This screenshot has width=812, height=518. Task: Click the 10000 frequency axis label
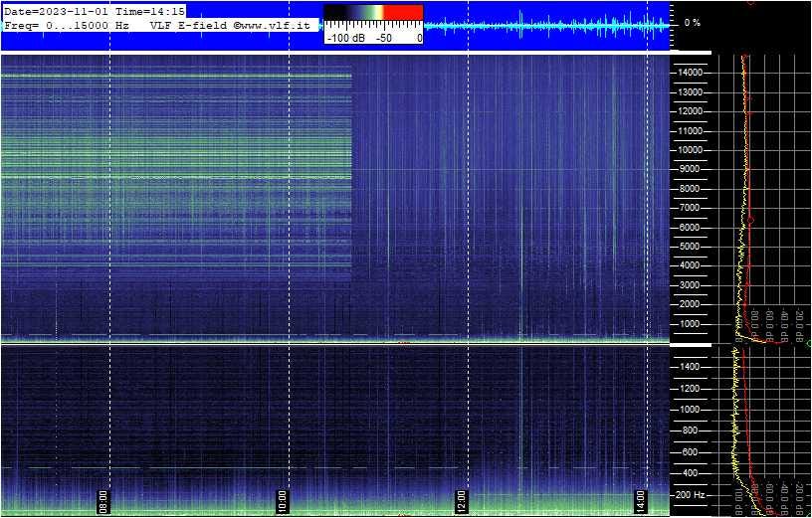pyautogui.click(x=690, y=150)
